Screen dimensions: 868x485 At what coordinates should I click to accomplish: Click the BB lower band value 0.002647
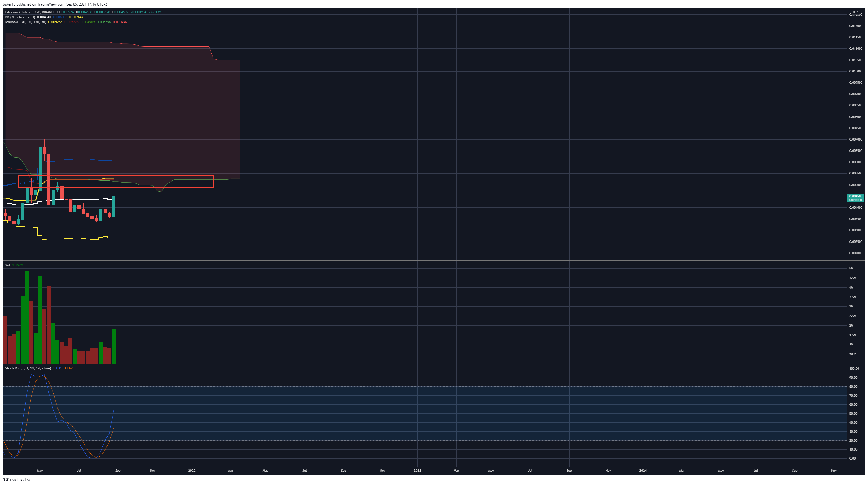click(x=76, y=17)
